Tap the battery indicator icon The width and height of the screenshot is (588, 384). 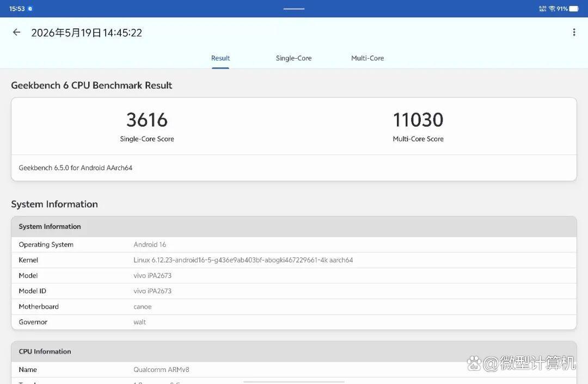pos(574,9)
